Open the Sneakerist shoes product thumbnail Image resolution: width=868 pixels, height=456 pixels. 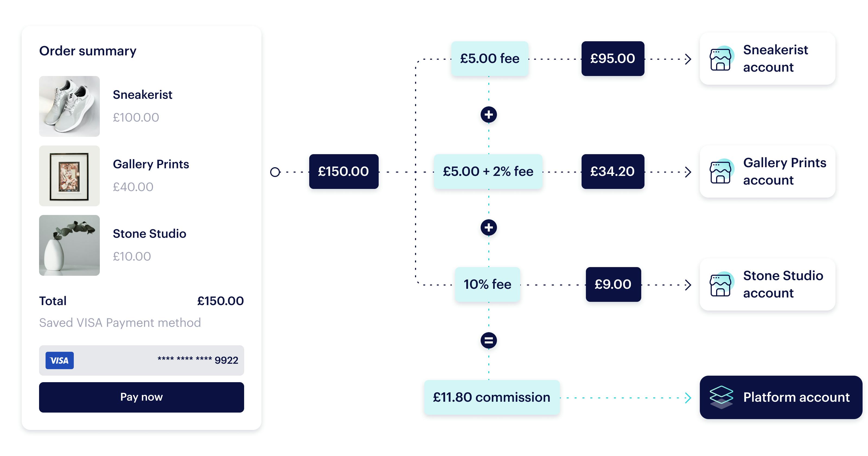[x=69, y=106]
